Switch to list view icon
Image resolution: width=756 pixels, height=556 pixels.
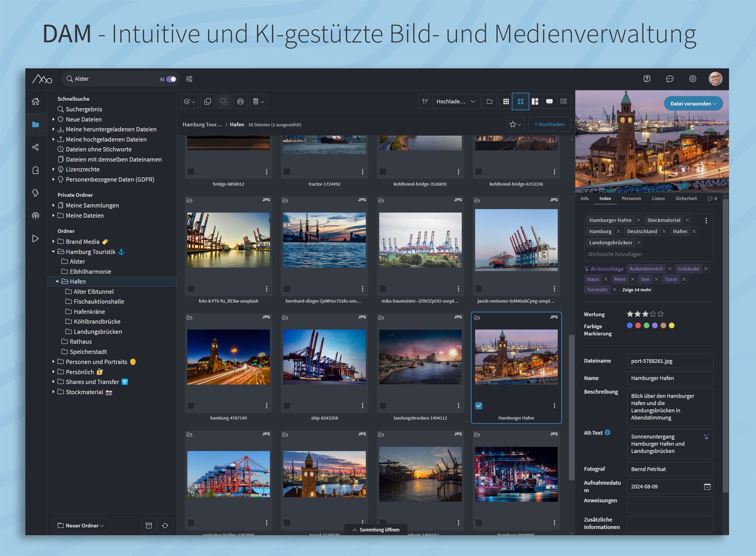(563, 101)
